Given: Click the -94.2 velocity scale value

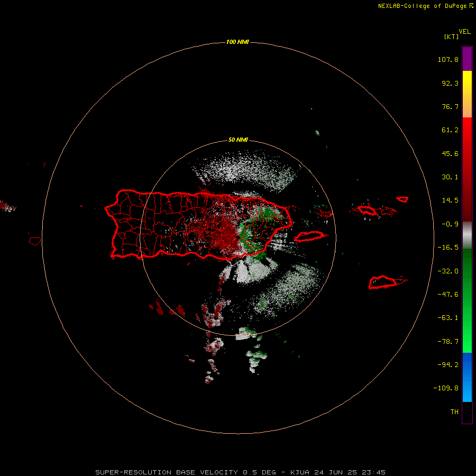Looking at the screenshot, I should coord(448,364).
